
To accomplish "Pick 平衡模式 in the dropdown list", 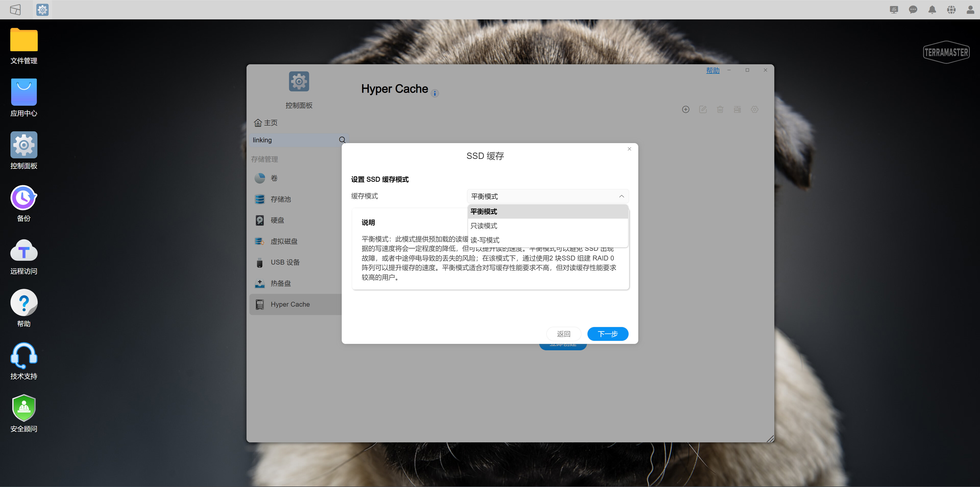I will pos(484,211).
